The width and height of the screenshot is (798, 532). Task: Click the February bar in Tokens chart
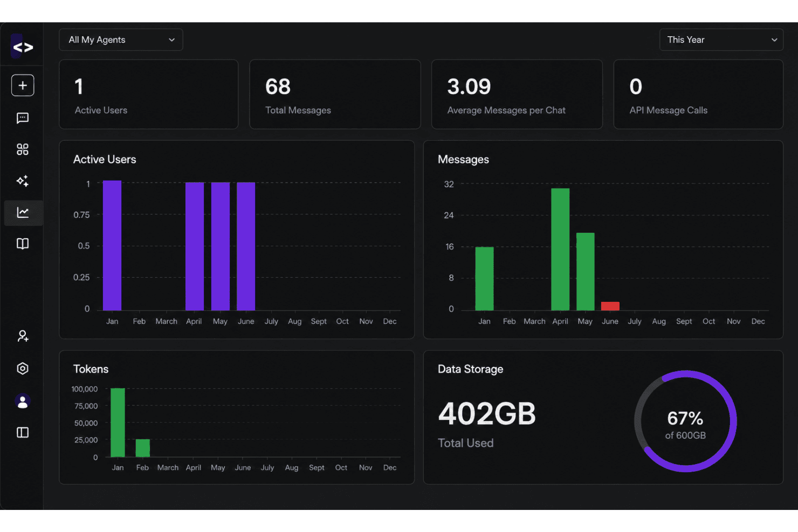143,448
